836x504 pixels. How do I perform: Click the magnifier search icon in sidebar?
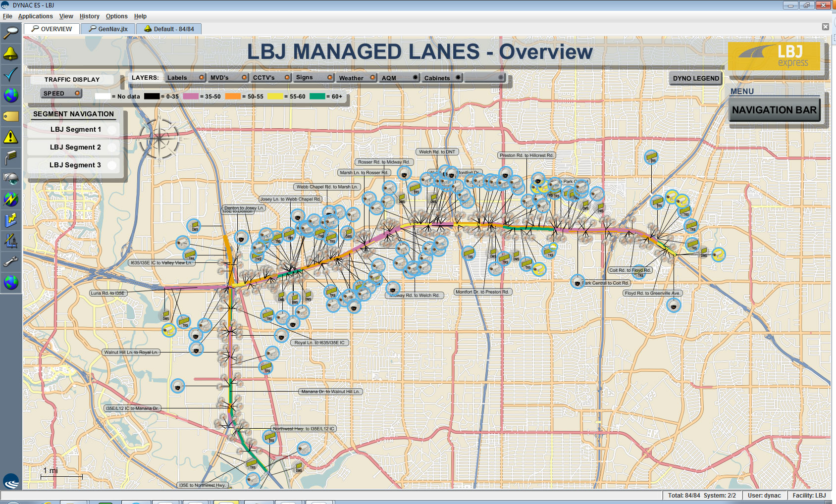(x=11, y=33)
